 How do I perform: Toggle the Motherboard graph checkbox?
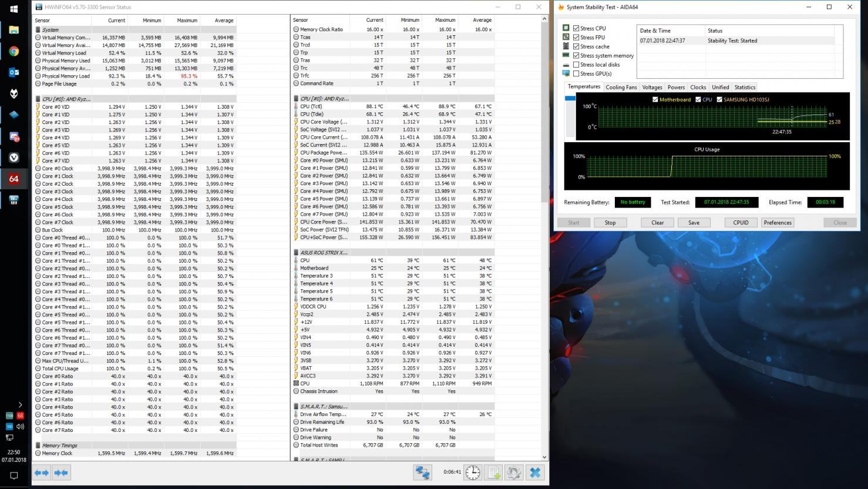pos(655,99)
